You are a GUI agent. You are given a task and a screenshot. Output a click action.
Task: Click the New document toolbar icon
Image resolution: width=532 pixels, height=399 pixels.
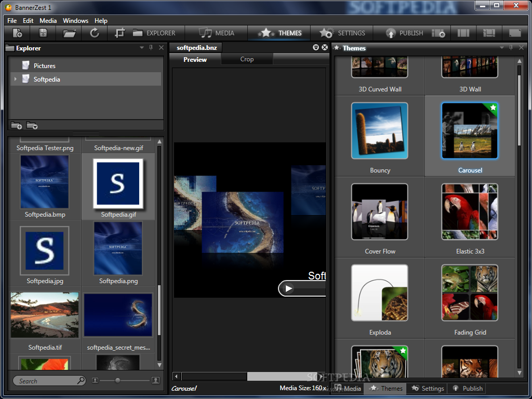17,33
